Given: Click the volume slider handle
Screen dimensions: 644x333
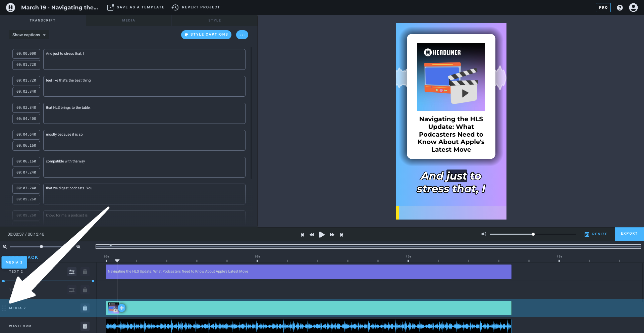Looking at the screenshot, I should coord(533,234).
